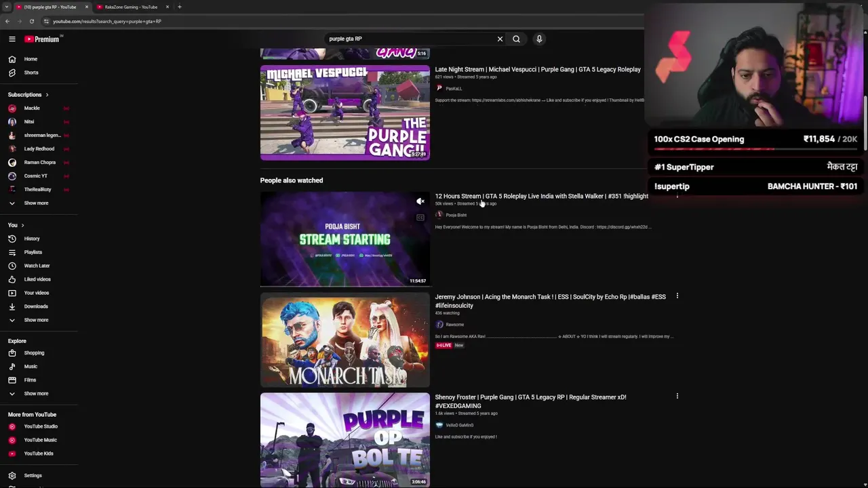
Task: Open TheRealRoty subscription channel
Action: click(x=39, y=189)
